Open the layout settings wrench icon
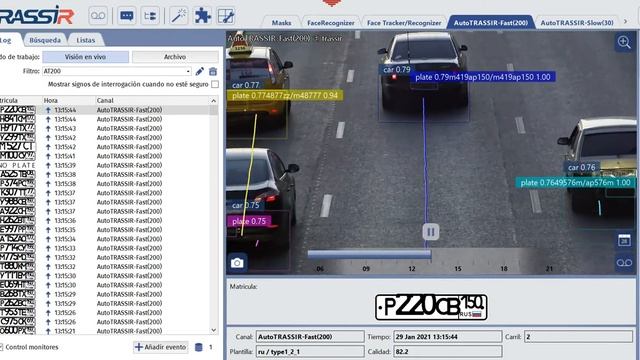The width and height of the screenshot is (640, 360). point(226,16)
